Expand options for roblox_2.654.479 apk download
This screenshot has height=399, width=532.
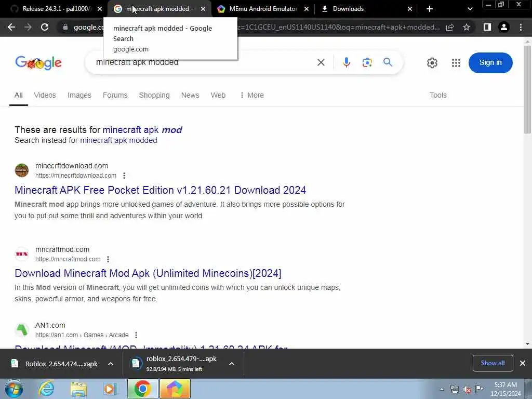[232, 364]
